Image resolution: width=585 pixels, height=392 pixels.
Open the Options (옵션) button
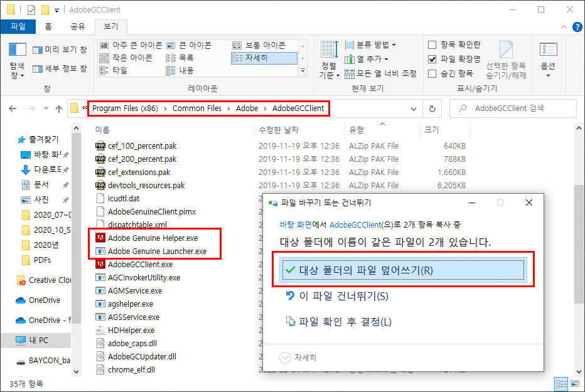(548, 60)
